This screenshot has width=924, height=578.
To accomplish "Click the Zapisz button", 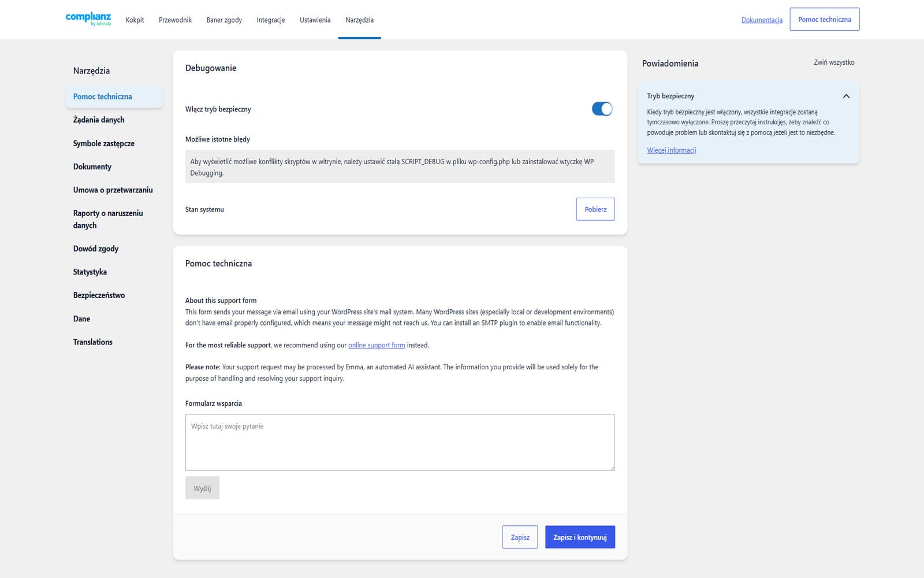I will pyautogui.click(x=520, y=537).
